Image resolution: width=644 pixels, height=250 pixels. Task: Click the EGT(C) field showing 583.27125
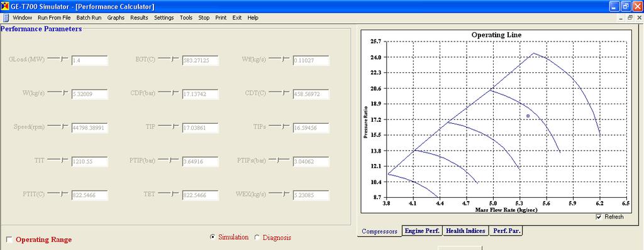pos(200,61)
